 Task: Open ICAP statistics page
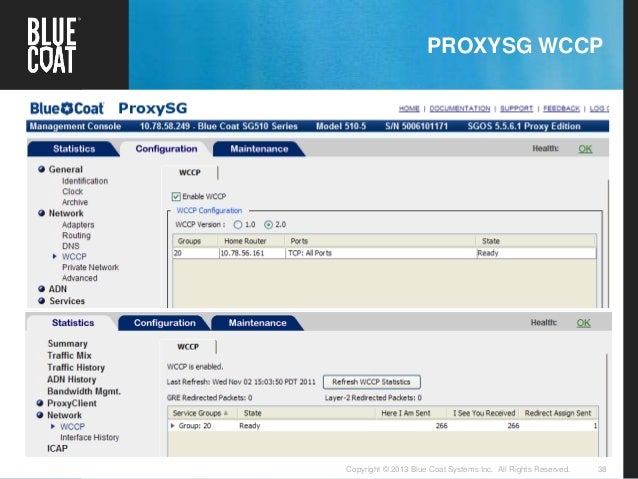[x=57, y=448]
